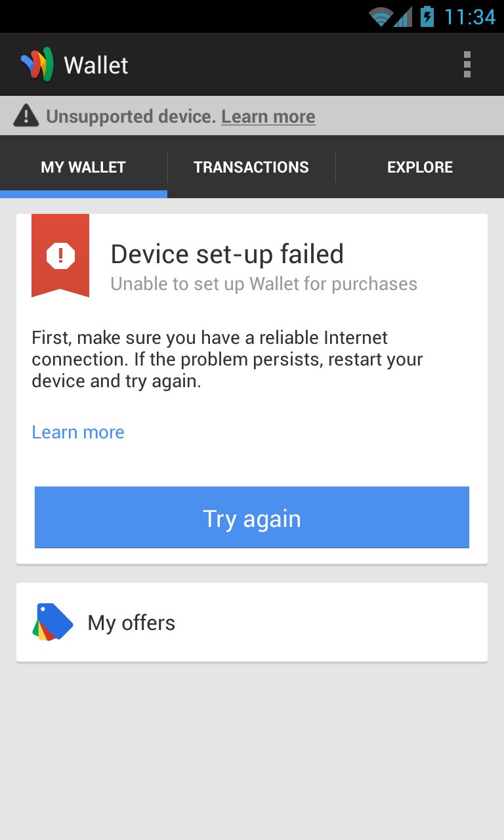Tap the Wallet title text
Image resolution: width=504 pixels, height=840 pixels.
tap(96, 66)
